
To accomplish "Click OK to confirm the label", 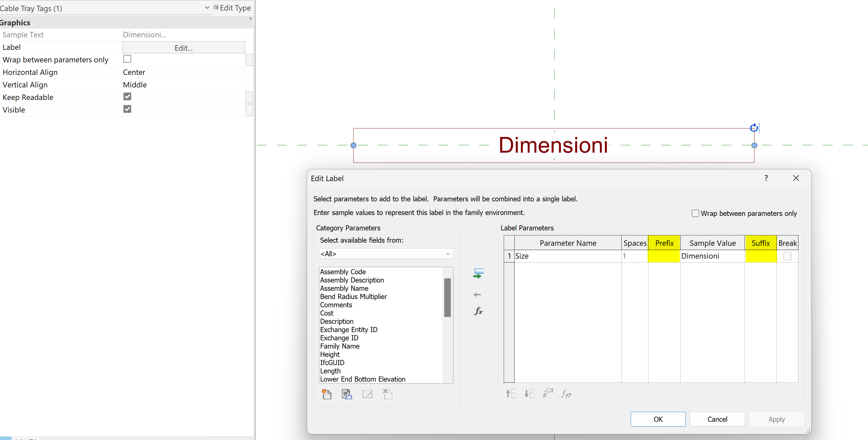I will click(x=658, y=419).
